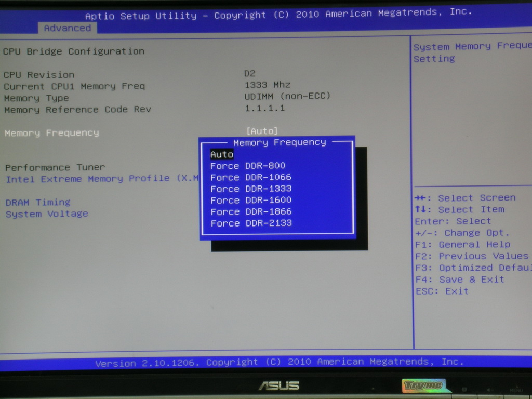
Task: Select Auto in Memory Frequency popup
Action: point(222,154)
